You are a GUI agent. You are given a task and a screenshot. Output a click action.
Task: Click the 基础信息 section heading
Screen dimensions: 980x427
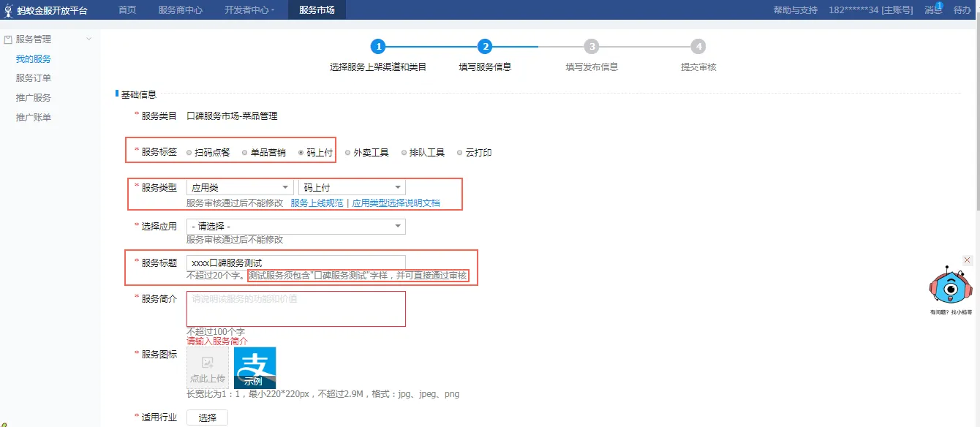tap(138, 95)
